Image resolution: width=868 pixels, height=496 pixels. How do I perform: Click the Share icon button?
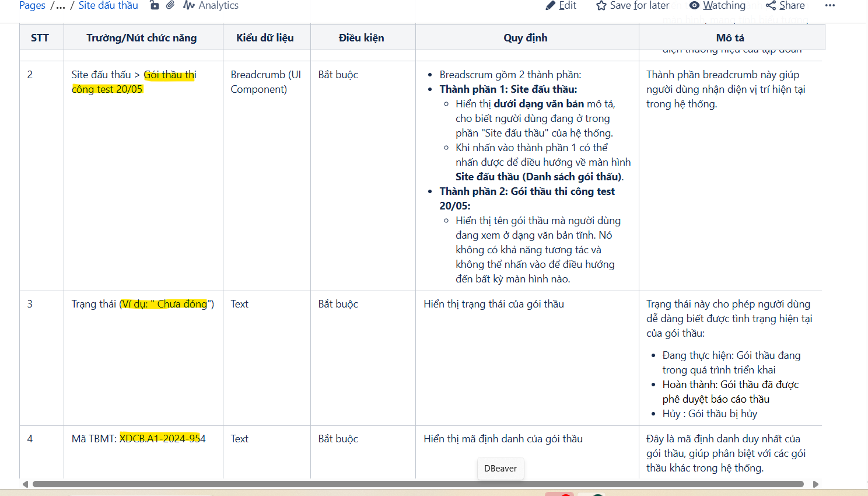pos(771,5)
